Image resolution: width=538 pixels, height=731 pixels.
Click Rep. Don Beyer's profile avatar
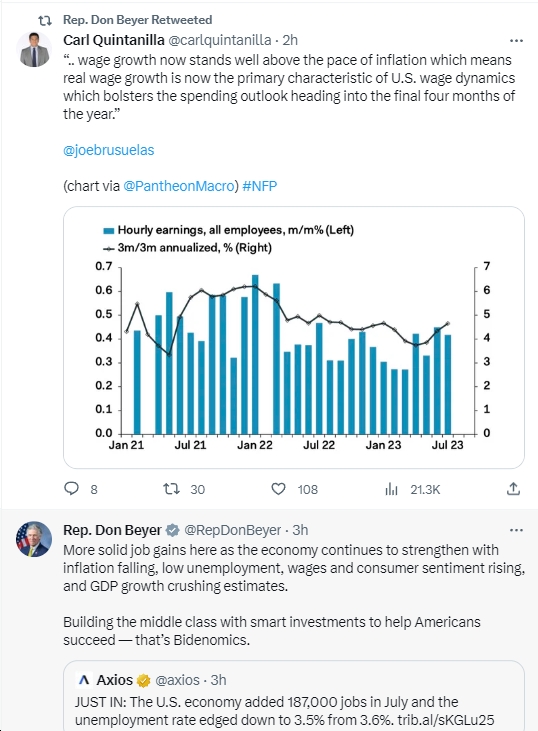(34, 539)
